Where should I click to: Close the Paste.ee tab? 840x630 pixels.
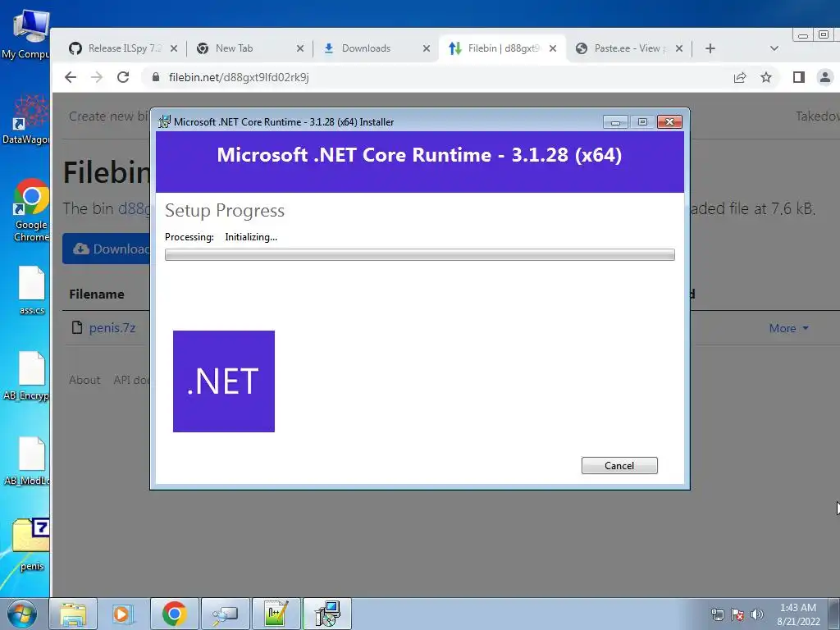pyautogui.click(x=679, y=48)
